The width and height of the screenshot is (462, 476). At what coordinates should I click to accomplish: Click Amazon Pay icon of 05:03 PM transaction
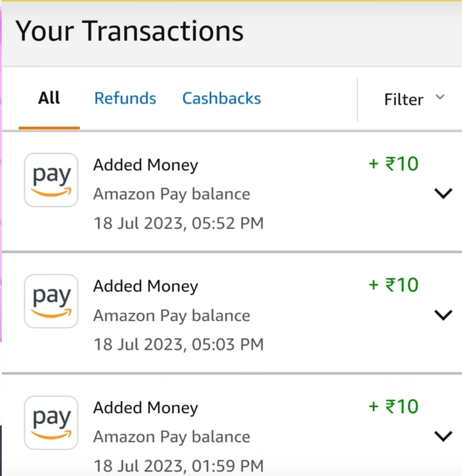(x=51, y=301)
